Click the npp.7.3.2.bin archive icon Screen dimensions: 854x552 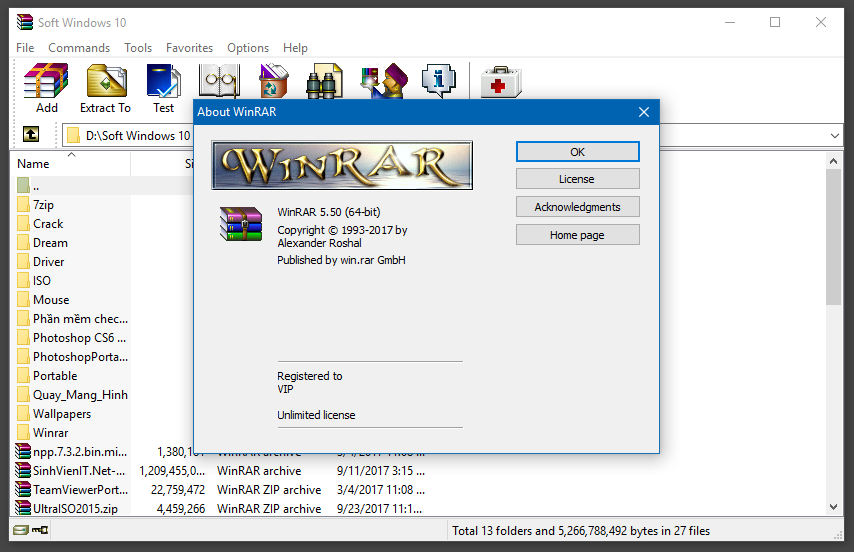(23, 451)
